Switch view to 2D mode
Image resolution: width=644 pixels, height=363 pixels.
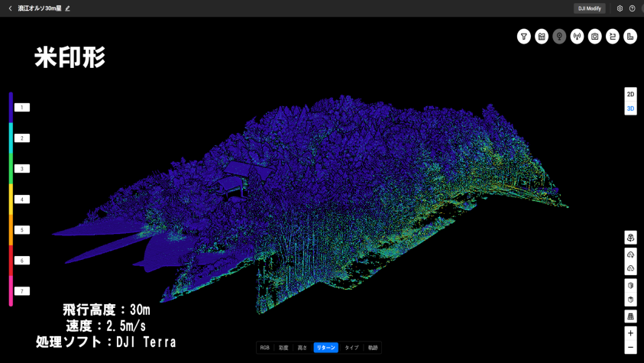click(x=630, y=94)
